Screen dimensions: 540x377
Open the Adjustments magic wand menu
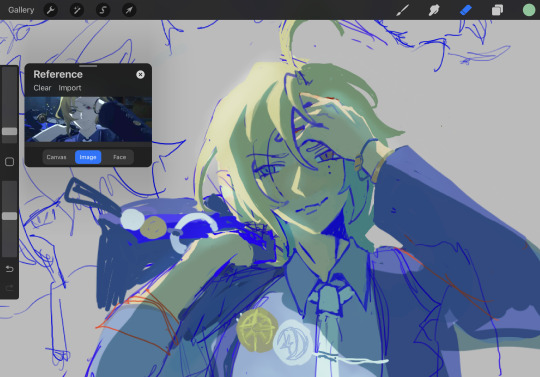[77, 10]
